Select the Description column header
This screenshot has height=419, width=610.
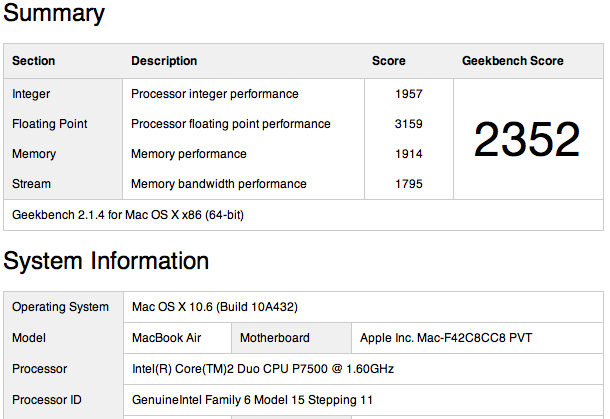coord(164,61)
